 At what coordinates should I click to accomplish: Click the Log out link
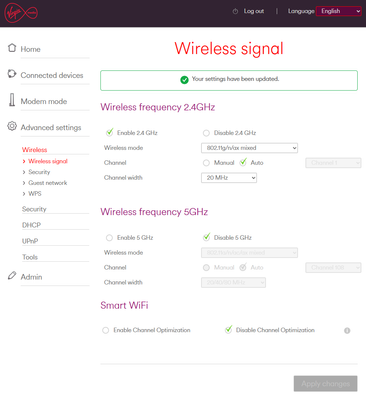click(254, 11)
